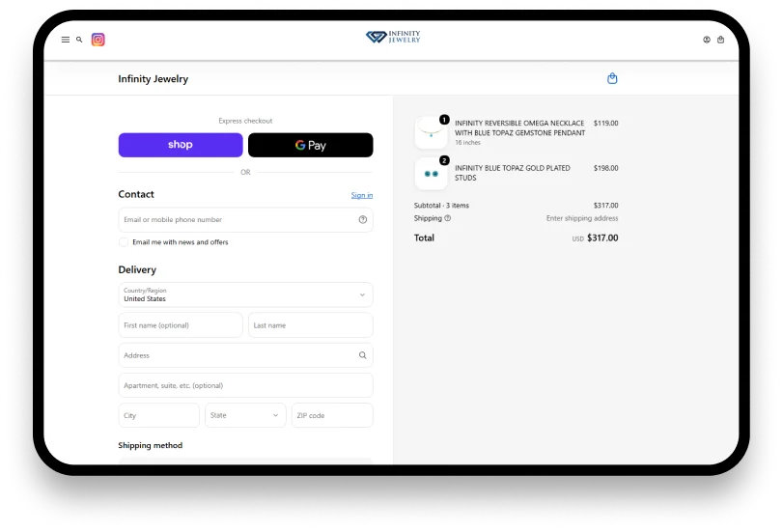Open the account profile icon
783x532 pixels.
707,40
